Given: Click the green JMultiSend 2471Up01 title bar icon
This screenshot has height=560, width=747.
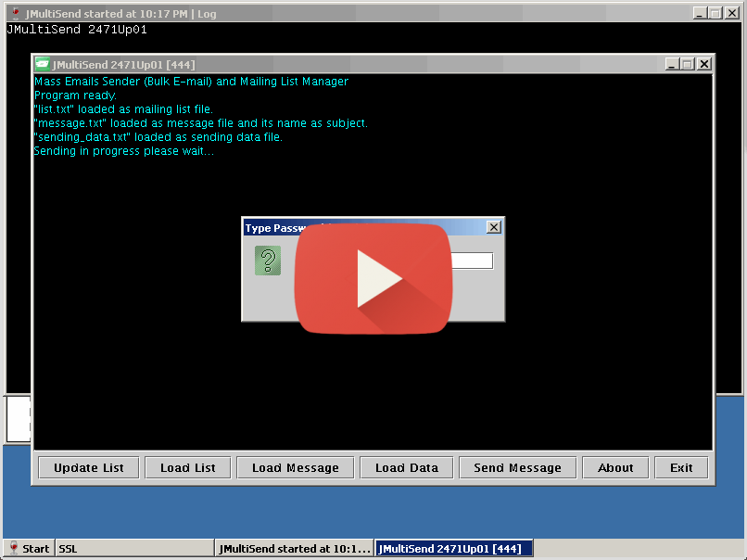Looking at the screenshot, I should coord(43,64).
